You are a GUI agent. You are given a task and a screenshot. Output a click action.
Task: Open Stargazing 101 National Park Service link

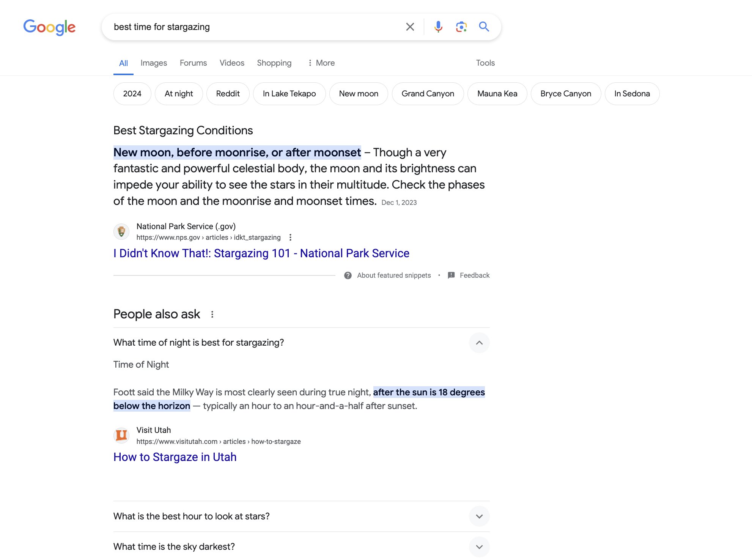[261, 253]
